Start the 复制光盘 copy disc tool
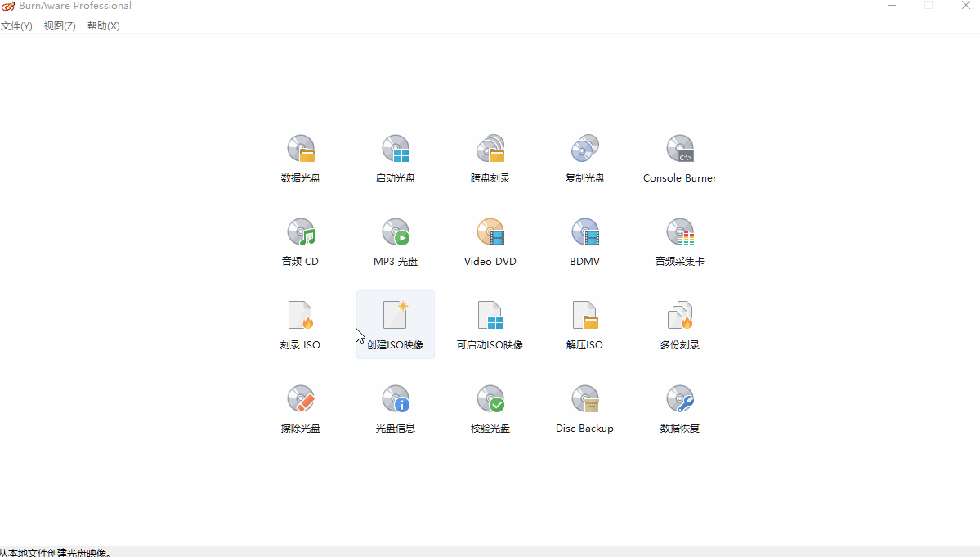 pos(585,158)
